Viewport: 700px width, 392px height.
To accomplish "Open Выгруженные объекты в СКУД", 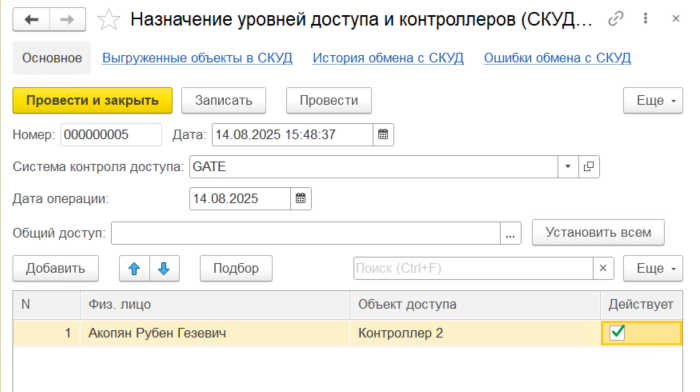I will coord(197,58).
